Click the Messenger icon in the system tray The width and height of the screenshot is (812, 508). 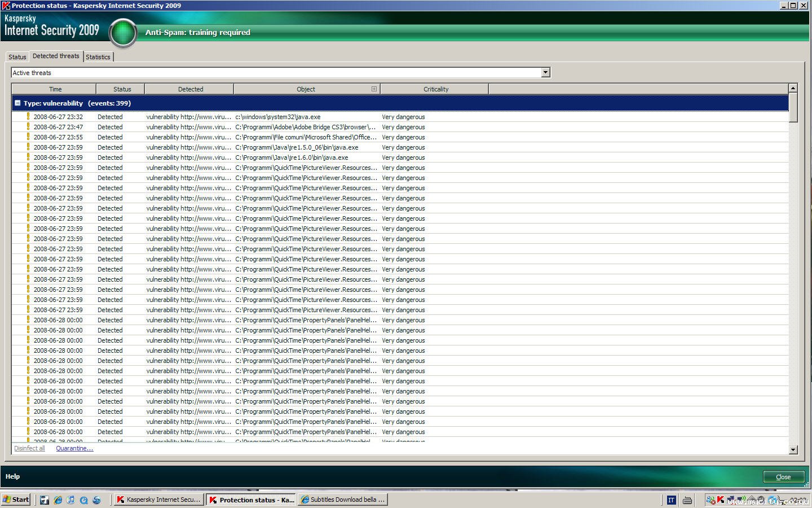pyautogui.click(x=710, y=500)
